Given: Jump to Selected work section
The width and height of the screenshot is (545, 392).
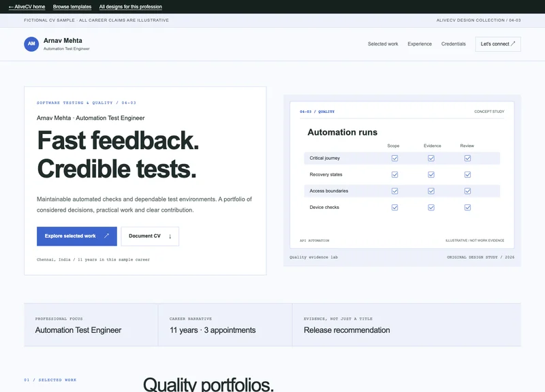Looking at the screenshot, I should pyautogui.click(x=383, y=44).
